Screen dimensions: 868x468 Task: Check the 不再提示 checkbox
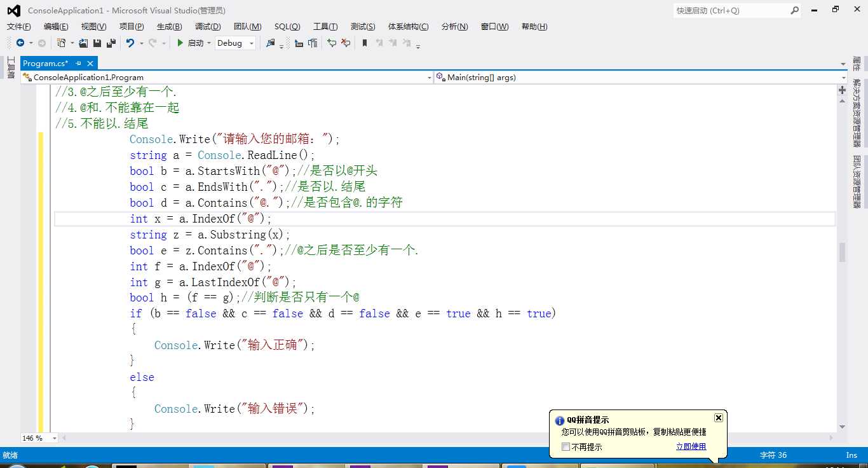(x=566, y=447)
